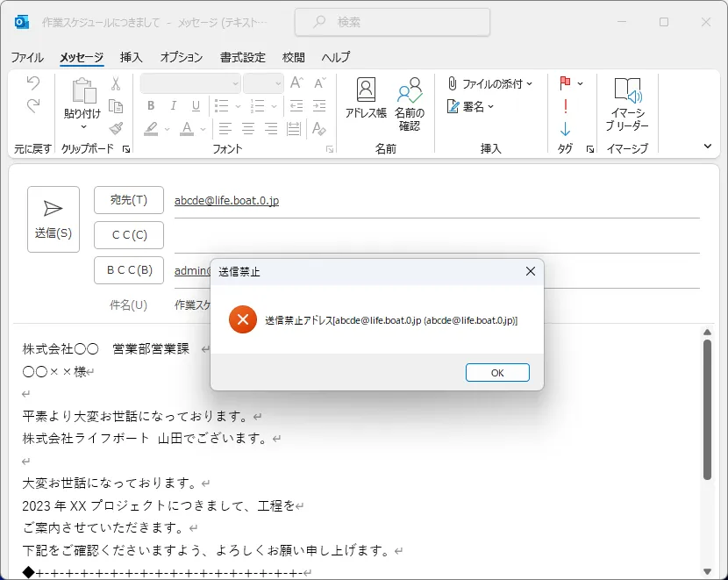
Task: Open the flag dropdown arrow
Action: [x=580, y=83]
